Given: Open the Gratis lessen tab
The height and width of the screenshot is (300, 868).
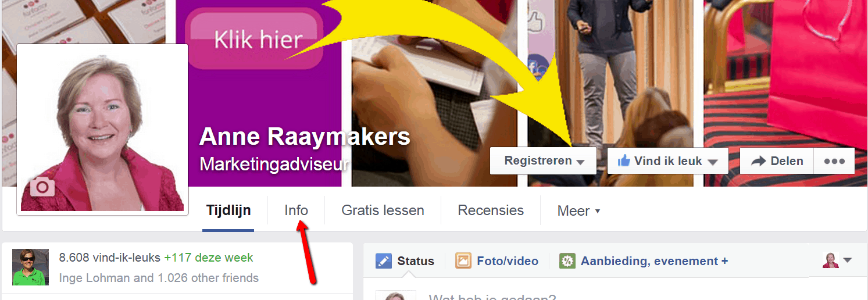Looking at the screenshot, I should coord(383,210).
